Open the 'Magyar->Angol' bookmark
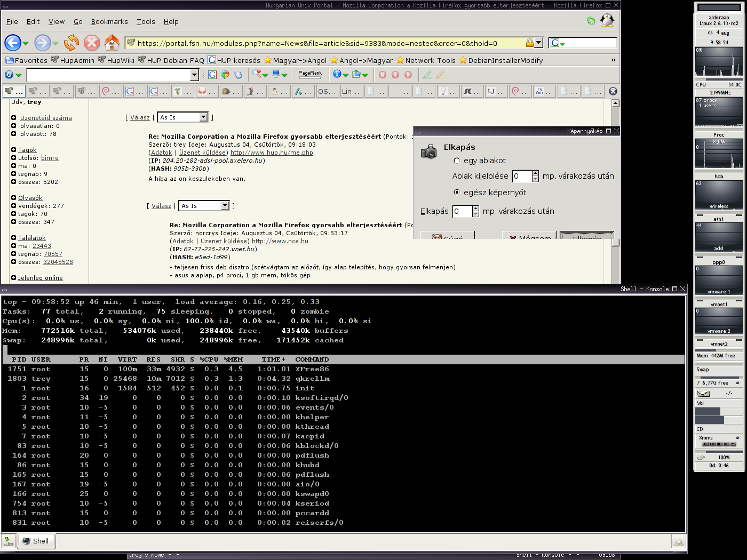Image resolution: width=747 pixels, height=560 pixels. pos(296,60)
